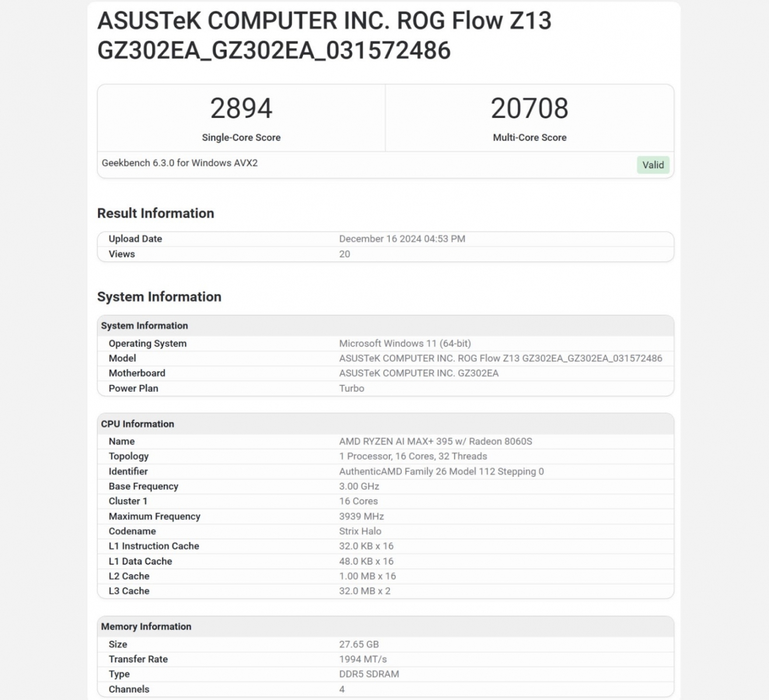769x700 pixels.
Task: Click the 'L3 Cache' row label
Action: click(x=129, y=591)
